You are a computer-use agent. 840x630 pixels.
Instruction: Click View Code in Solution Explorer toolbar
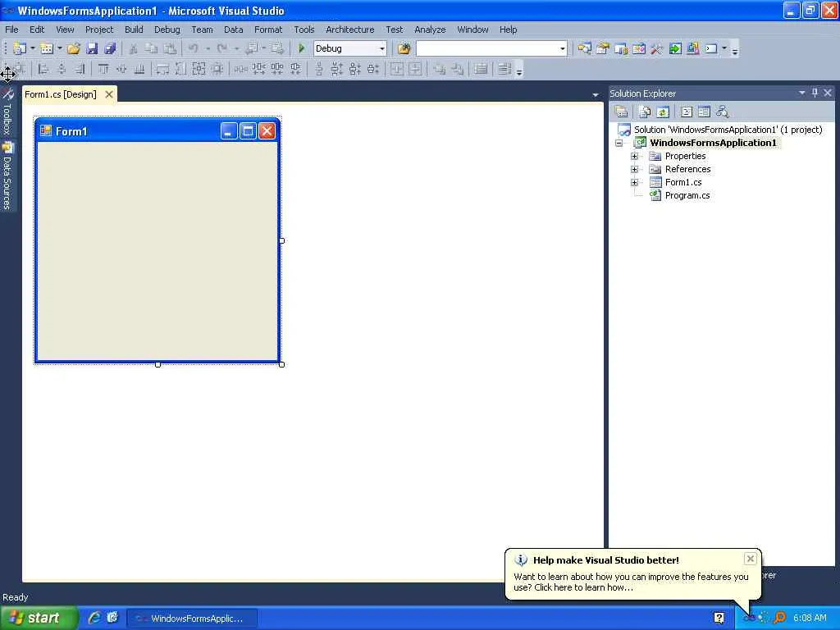pos(687,112)
